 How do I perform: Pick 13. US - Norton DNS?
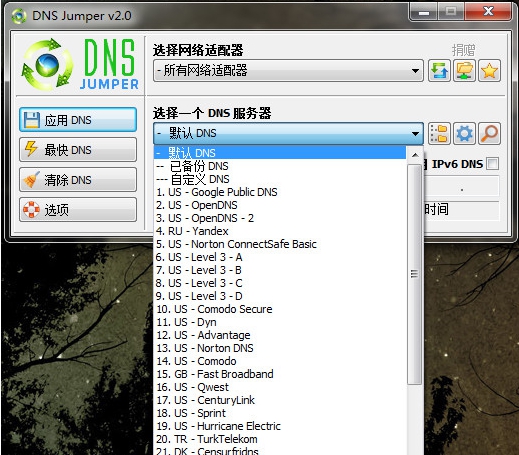point(280,348)
